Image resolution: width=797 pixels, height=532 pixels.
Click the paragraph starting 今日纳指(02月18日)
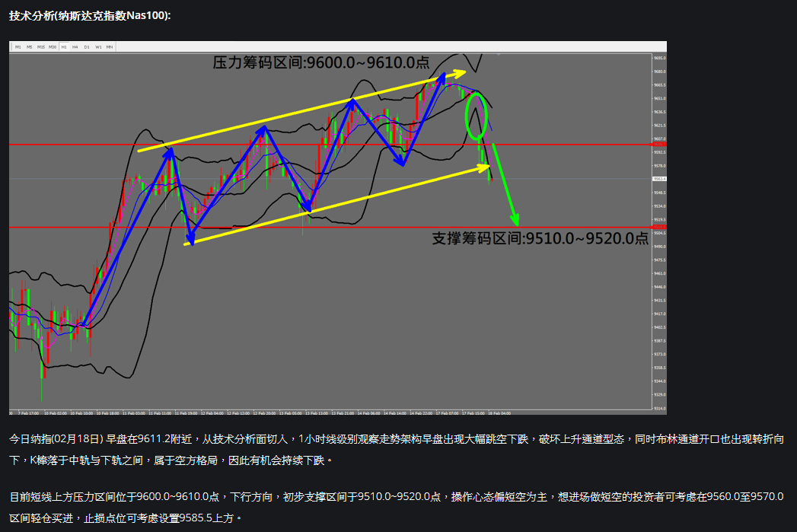point(397,450)
